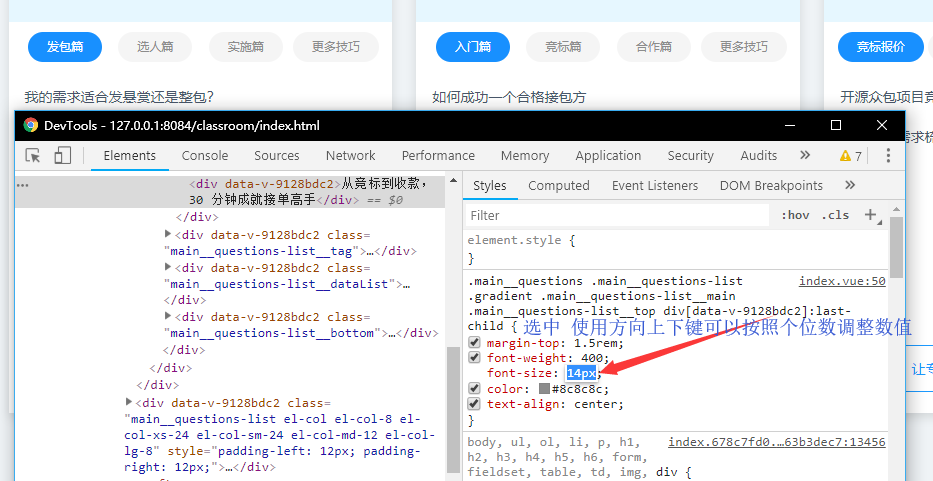Image resolution: width=933 pixels, height=481 pixels.
Task: Expand the el-col-8 questions-list div node
Action: (129, 402)
